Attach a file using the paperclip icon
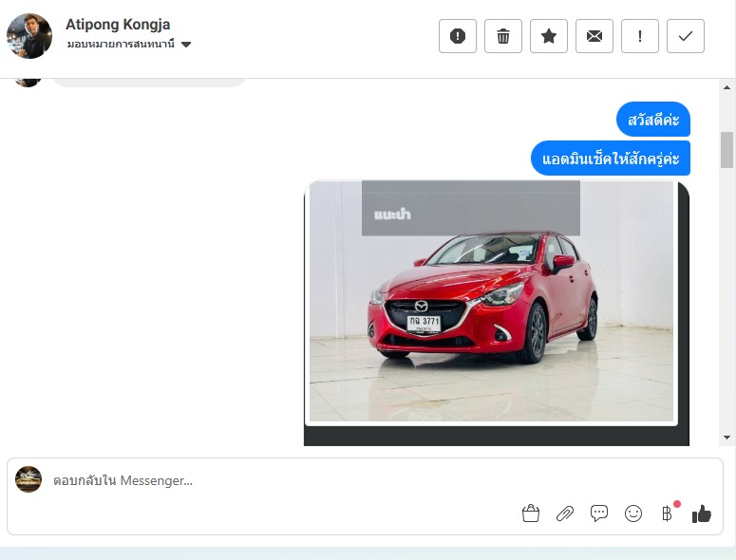 [x=565, y=513]
